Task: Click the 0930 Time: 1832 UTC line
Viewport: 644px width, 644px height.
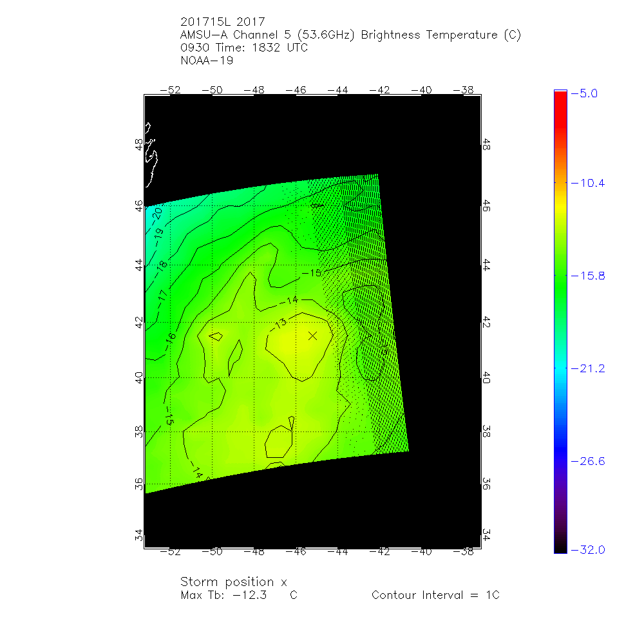Action: coord(244,48)
